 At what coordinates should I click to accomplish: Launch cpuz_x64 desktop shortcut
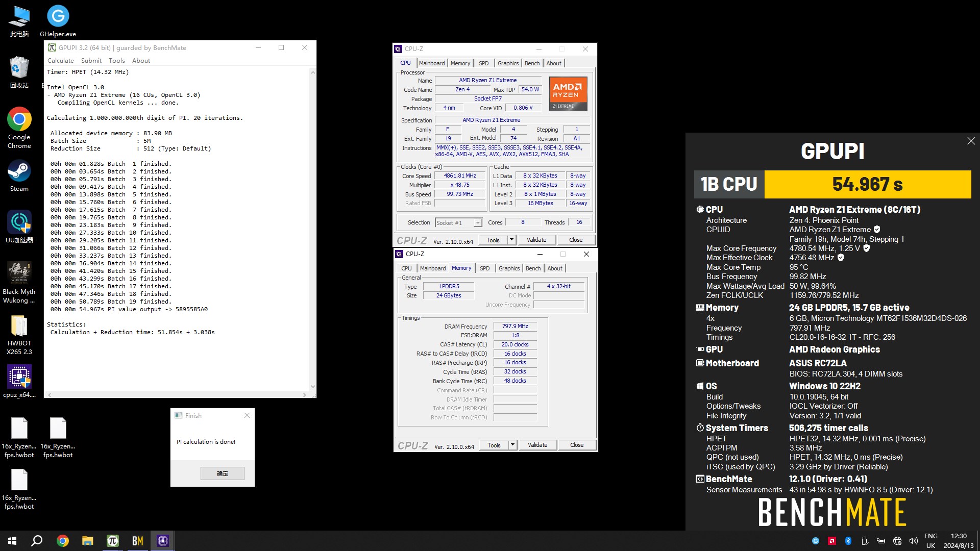coord(19,382)
